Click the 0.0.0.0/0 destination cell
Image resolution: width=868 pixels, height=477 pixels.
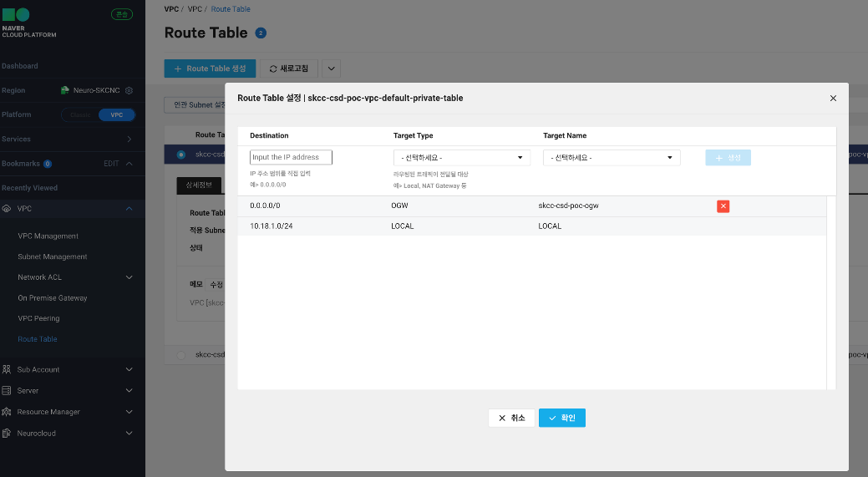coord(265,206)
